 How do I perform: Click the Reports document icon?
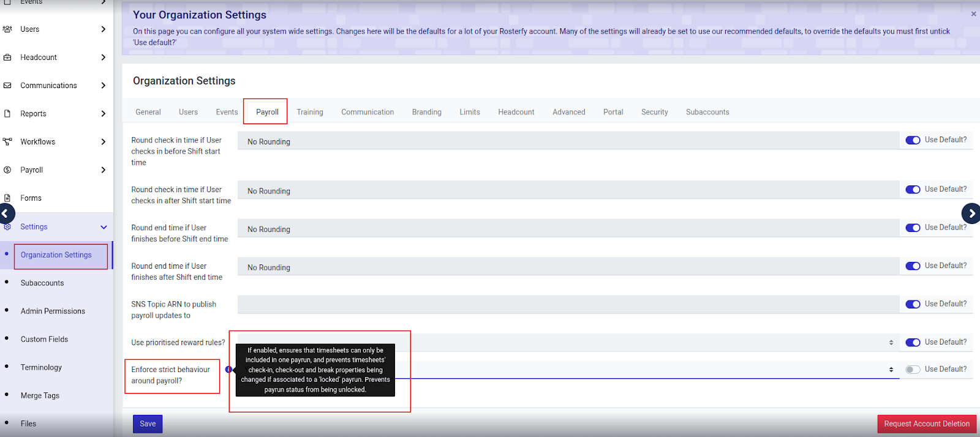point(7,114)
